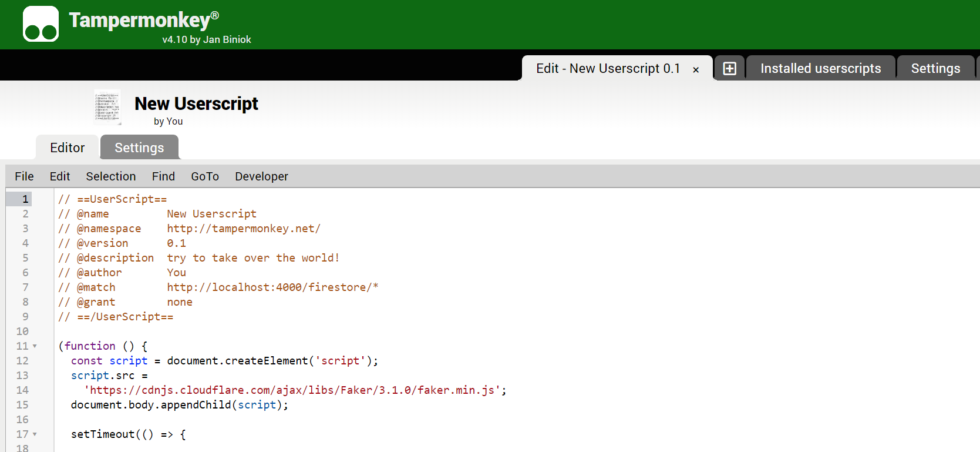Click the @match localhost URL line
This screenshot has width=980, height=452.
coord(272,287)
